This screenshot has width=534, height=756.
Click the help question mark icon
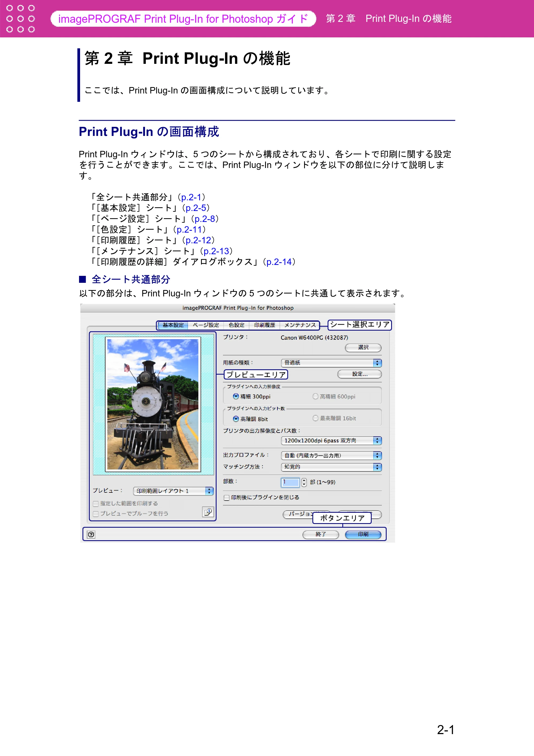coord(91,534)
